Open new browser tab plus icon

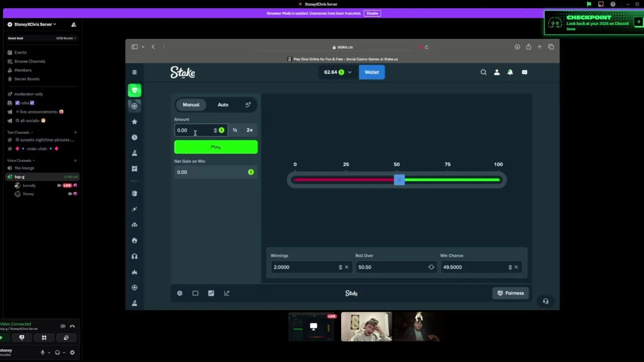click(539, 47)
